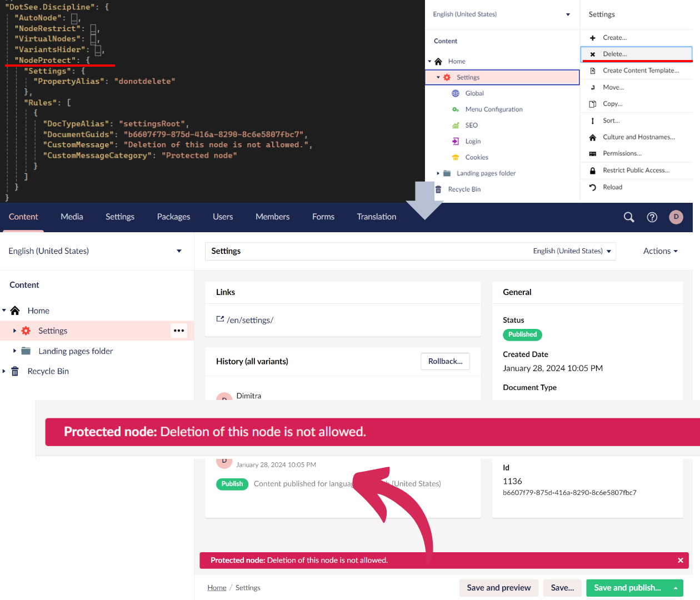Go to the Translation section
This screenshot has width=700, height=600.
376,217
